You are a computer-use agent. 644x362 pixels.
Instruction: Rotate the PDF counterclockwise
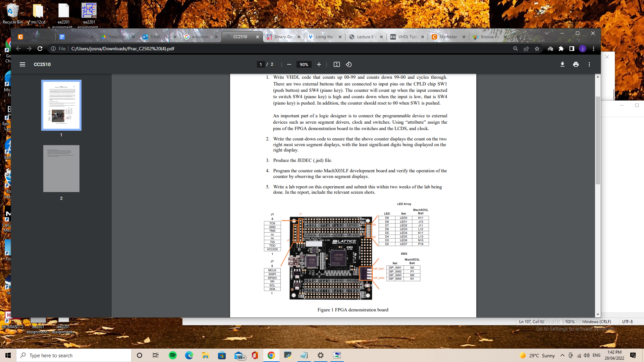pyautogui.click(x=349, y=64)
